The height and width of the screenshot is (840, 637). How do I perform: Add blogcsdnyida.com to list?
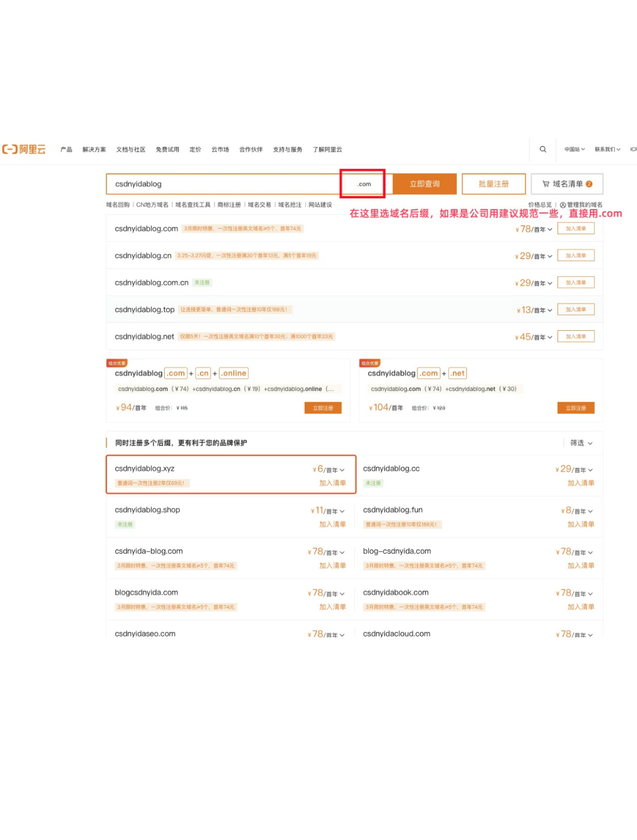pos(332,607)
